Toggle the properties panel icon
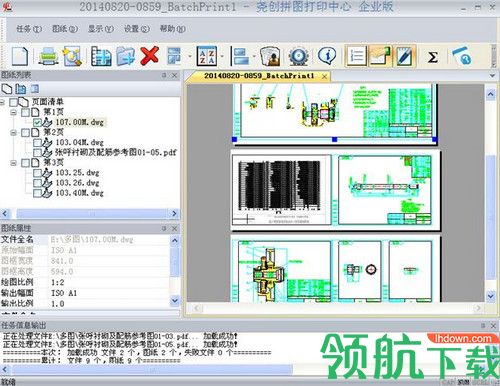500x386 pixels. 380,56
